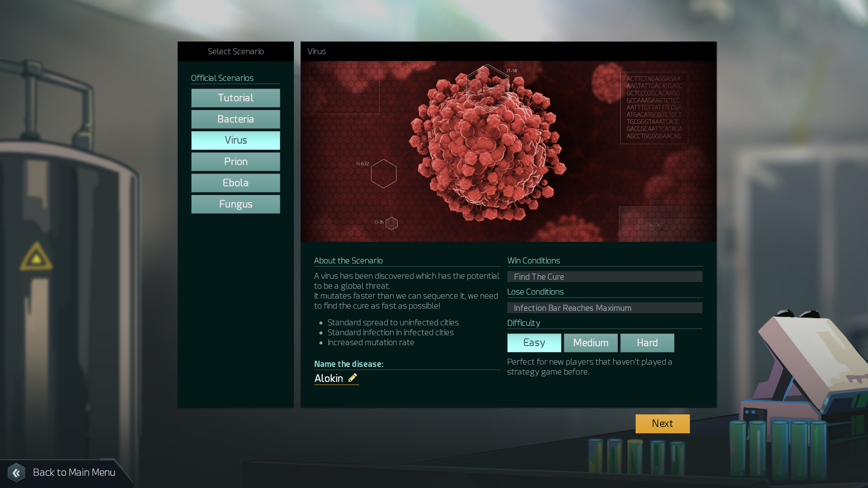Click the double-chevron back arrow icon
868x488 pixels.
pyautogui.click(x=16, y=473)
